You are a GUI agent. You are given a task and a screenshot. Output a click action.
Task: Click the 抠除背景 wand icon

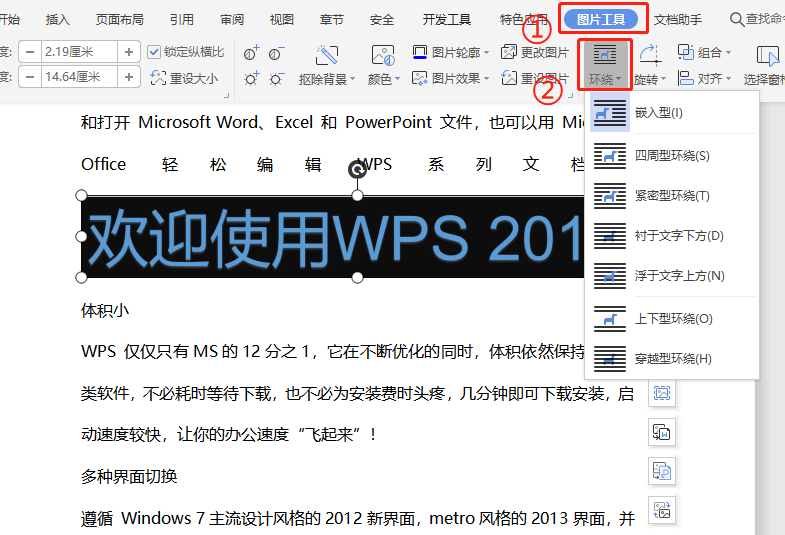point(327,55)
